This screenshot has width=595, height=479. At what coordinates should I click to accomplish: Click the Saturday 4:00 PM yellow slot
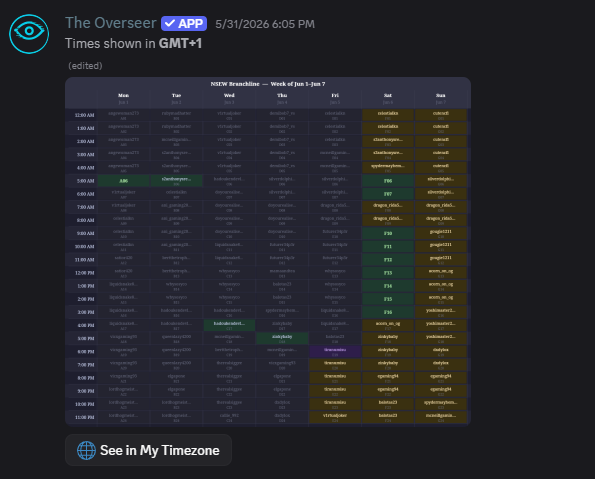coord(388,325)
